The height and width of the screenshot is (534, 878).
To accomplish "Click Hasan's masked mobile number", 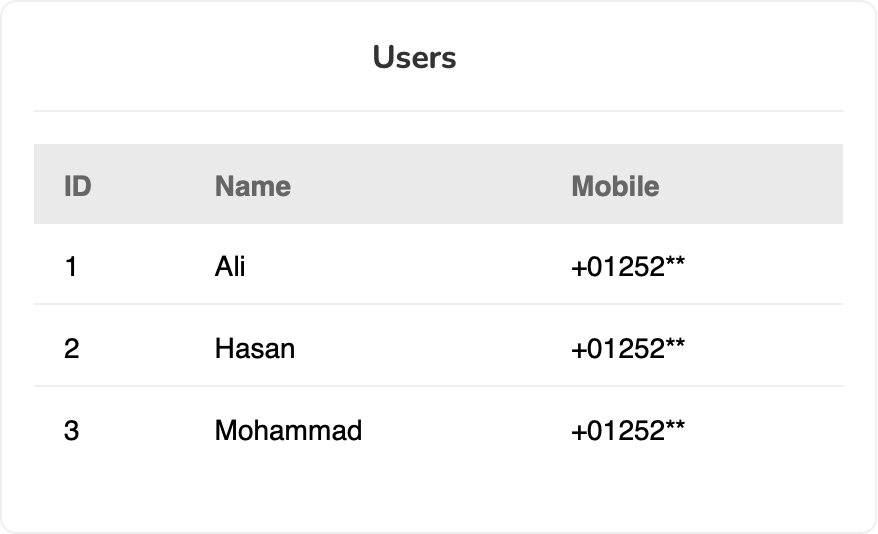I will (x=627, y=349).
